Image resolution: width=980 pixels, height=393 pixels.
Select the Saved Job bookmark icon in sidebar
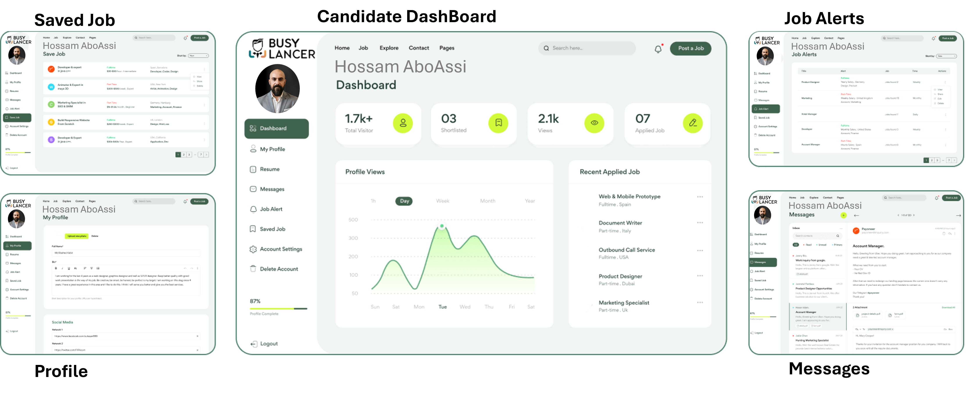pyautogui.click(x=253, y=229)
